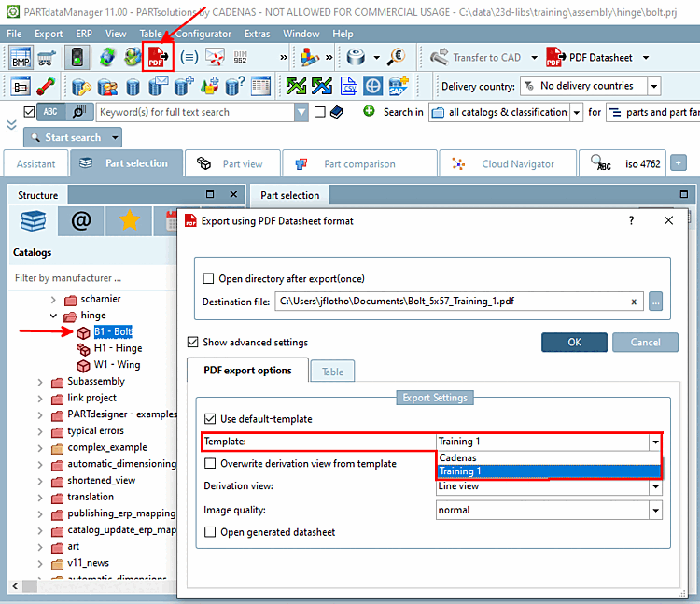Click the book icon beside the search field

[x=337, y=112]
